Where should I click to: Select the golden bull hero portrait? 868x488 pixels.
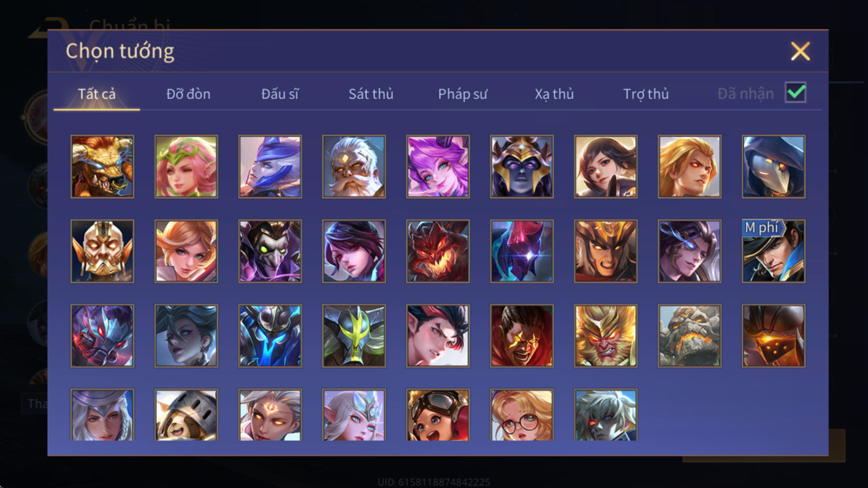click(102, 166)
